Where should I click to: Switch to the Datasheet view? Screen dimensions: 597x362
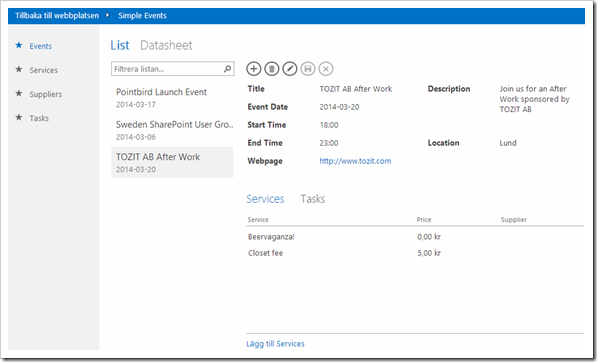166,45
